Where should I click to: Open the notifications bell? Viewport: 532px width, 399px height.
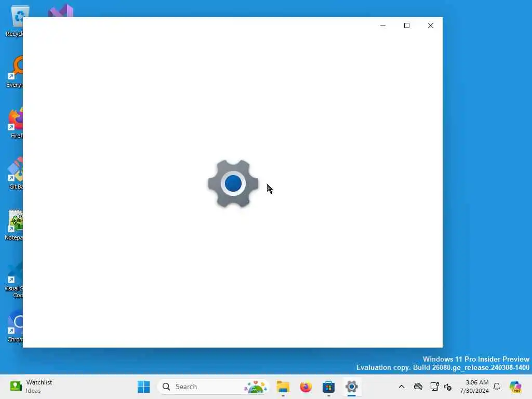(x=497, y=387)
